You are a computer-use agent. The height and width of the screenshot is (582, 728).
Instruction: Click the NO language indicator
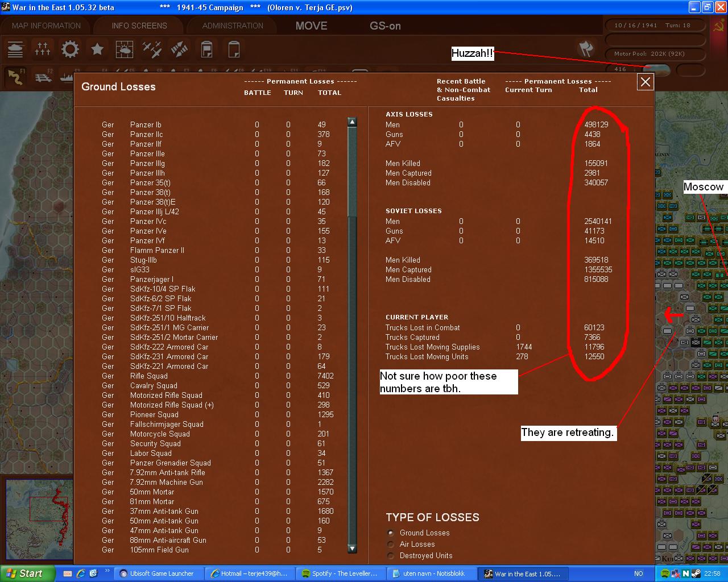tap(639, 573)
